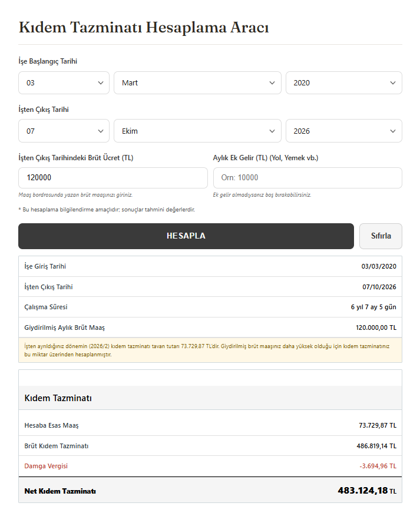Click the value 07/10/2026

(x=379, y=287)
